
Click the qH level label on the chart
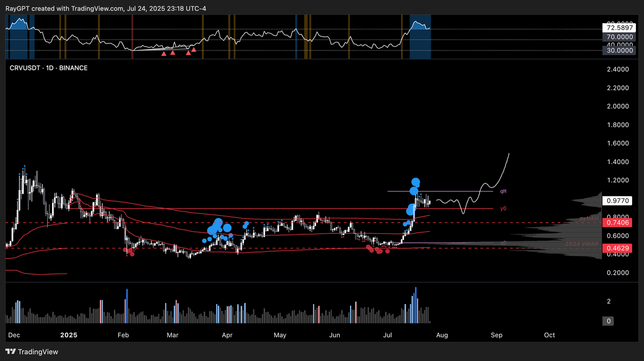[503, 191]
